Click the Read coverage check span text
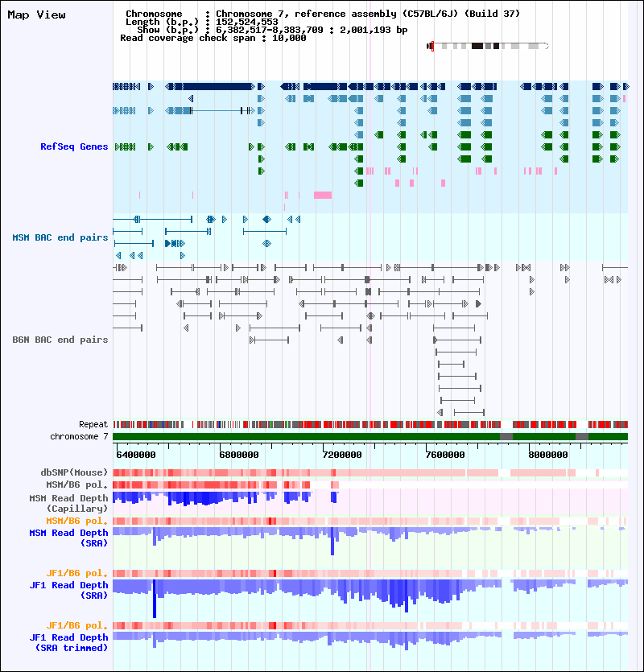 [x=213, y=38]
